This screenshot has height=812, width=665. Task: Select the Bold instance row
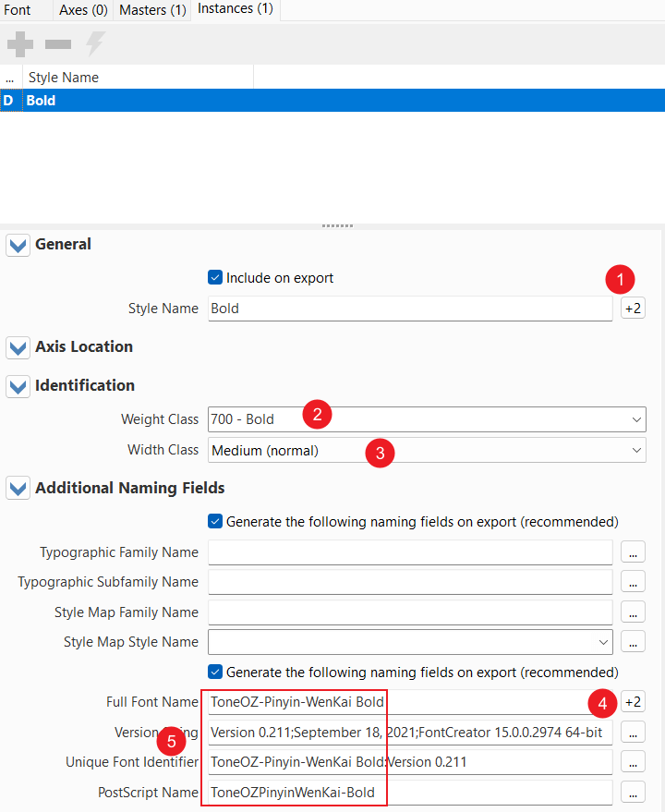(332, 101)
